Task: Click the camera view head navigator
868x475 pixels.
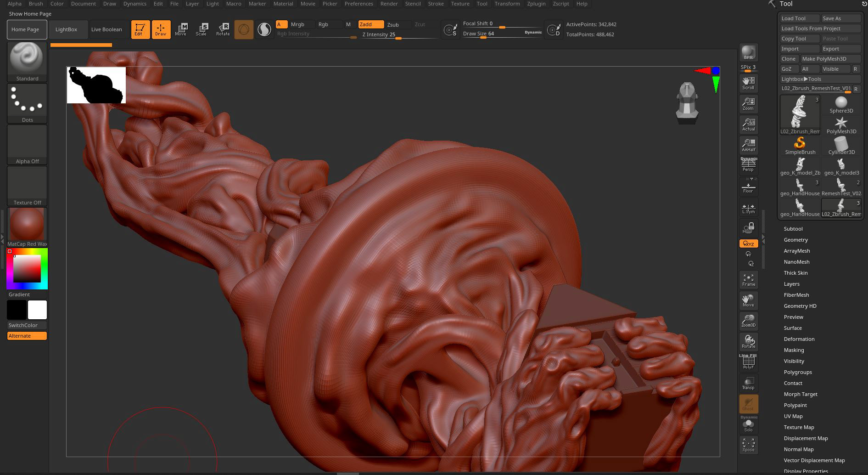Action: (x=687, y=103)
